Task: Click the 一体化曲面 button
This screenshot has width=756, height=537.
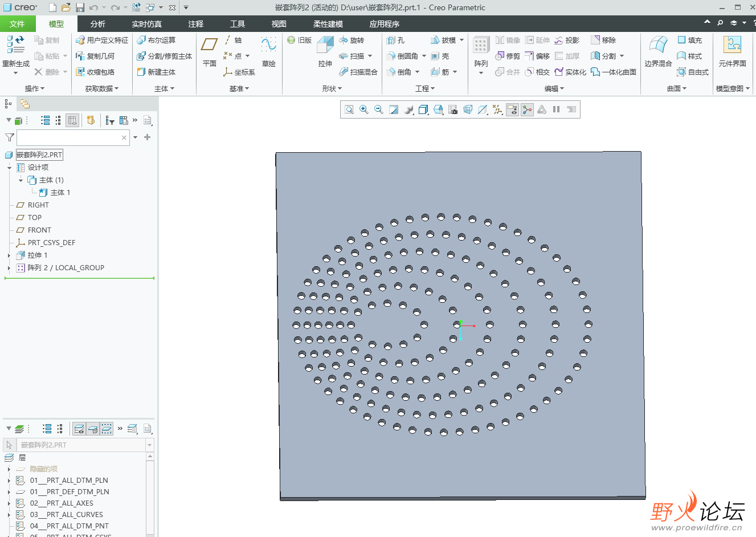Action: [x=614, y=72]
